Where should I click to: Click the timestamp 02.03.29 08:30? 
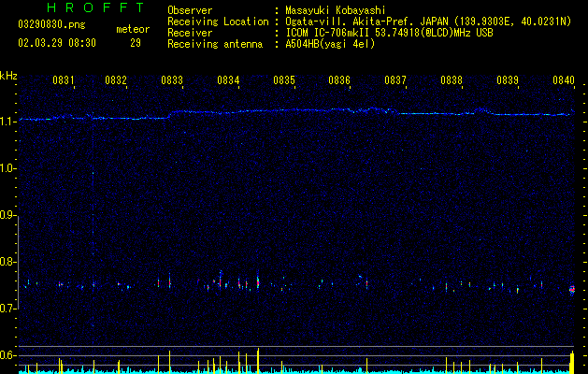click(x=57, y=43)
